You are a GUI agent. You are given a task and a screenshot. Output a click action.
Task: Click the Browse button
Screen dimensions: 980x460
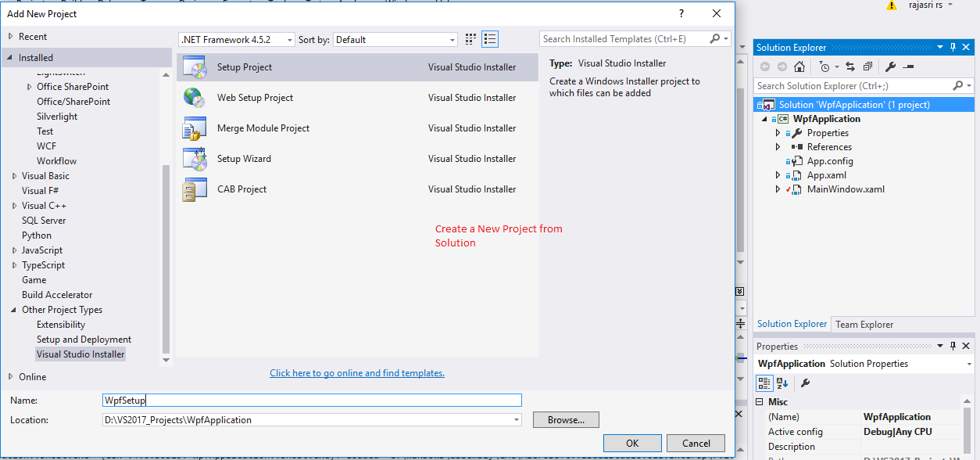click(x=566, y=420)
